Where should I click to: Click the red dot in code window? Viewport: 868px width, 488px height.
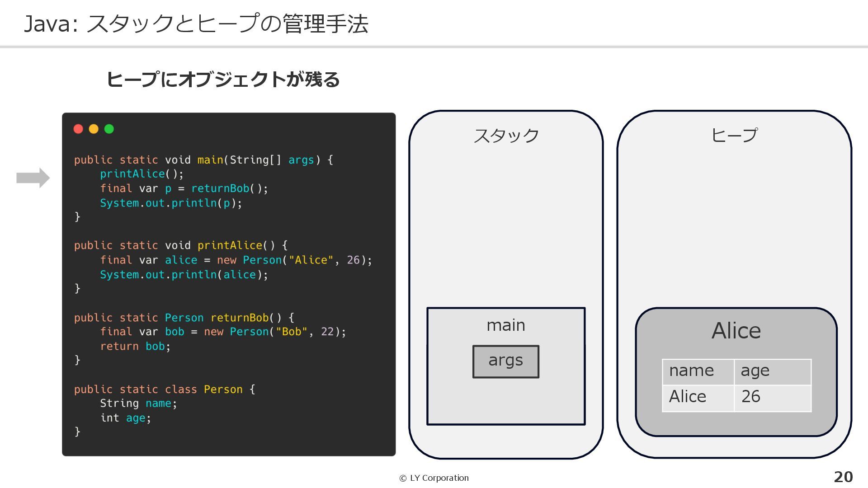pyautogui.click(x=78, y=129)
